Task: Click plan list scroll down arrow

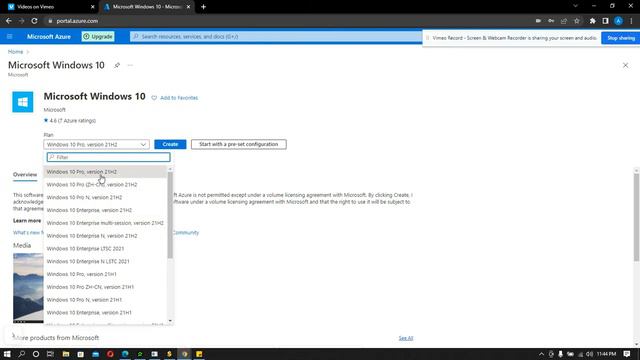Action: pyautogui.click(x=170, y=321)
